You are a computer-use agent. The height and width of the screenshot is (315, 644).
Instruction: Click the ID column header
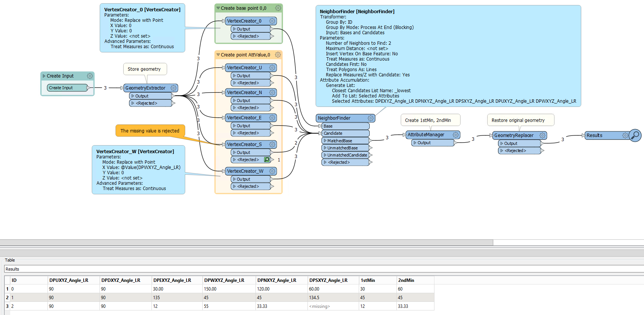(x=29, y=280)
